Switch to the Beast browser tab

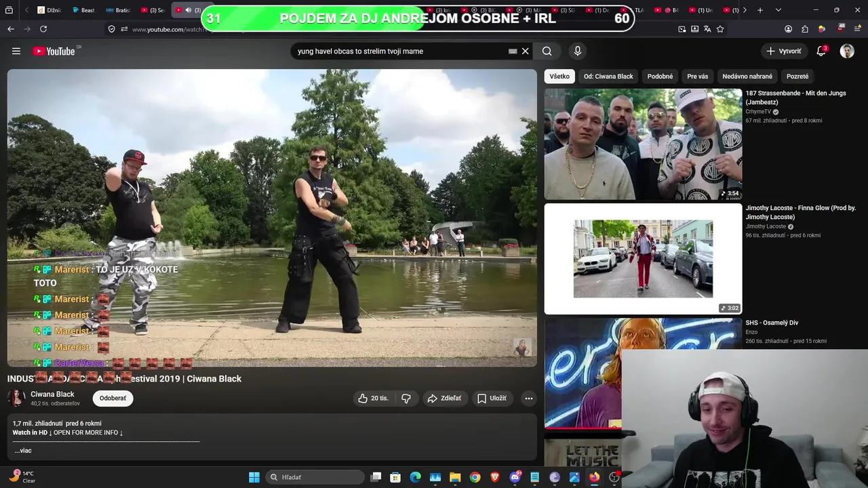(x=85, y=10)
